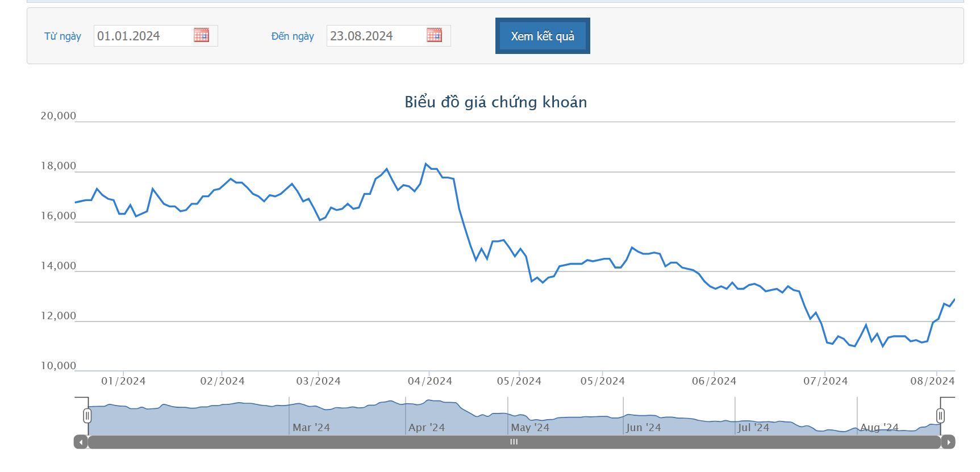
Task: Grab the right navigator range handle
Action: tap(940, 416)
